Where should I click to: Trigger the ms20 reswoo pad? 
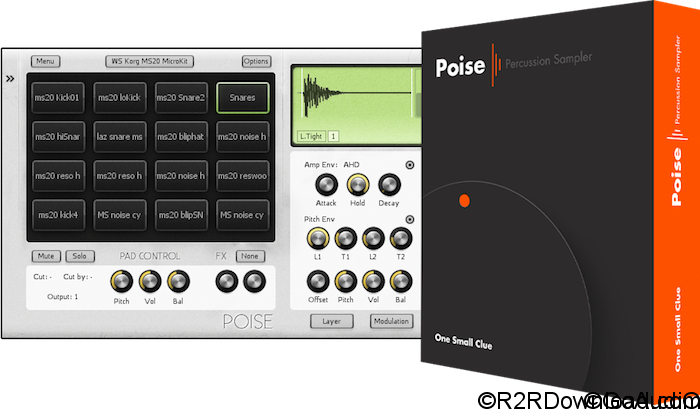point(243,175)
